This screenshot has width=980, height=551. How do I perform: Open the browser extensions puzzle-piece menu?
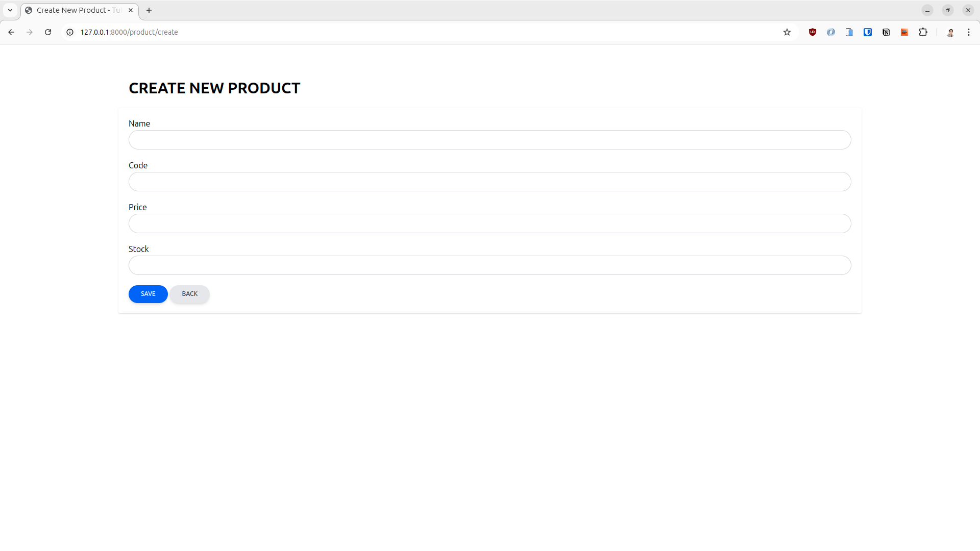coord(923,32)
